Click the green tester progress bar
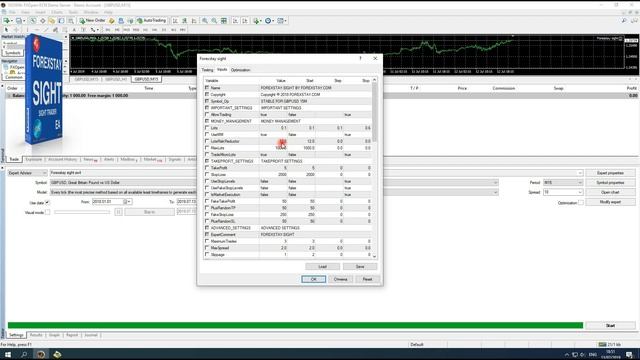 (295, 325)
